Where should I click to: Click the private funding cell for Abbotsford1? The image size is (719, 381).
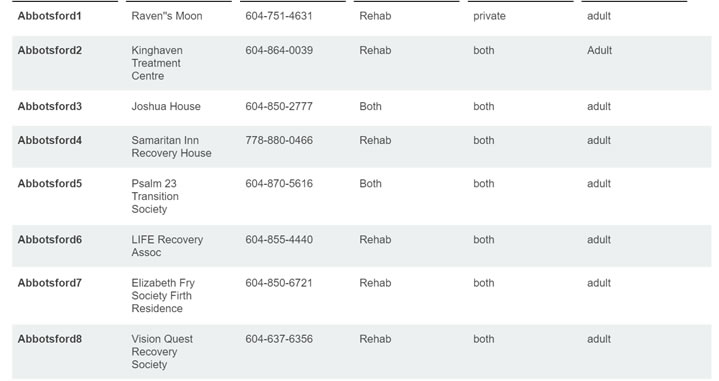(x=489, y=16)
